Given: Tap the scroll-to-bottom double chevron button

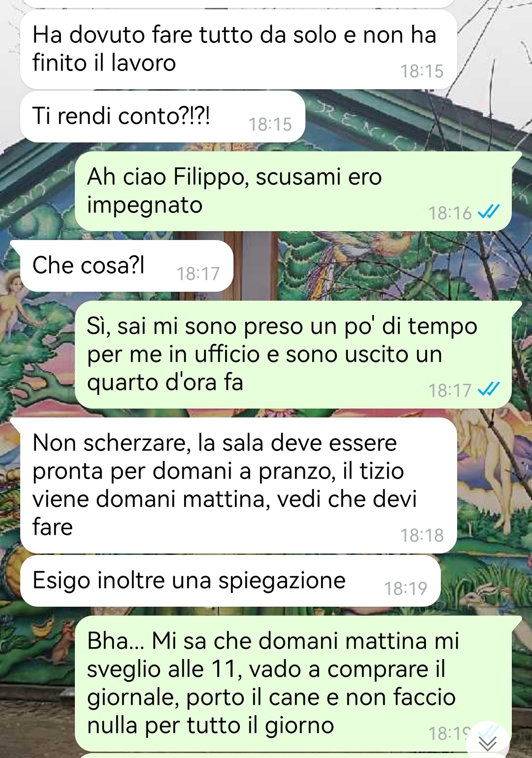Looking at the screenshot, I should point(488,742).
